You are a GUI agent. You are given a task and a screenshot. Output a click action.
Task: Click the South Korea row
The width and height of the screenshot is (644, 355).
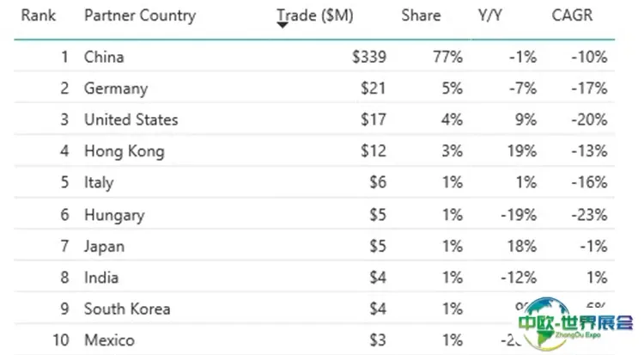coord(127,309)
